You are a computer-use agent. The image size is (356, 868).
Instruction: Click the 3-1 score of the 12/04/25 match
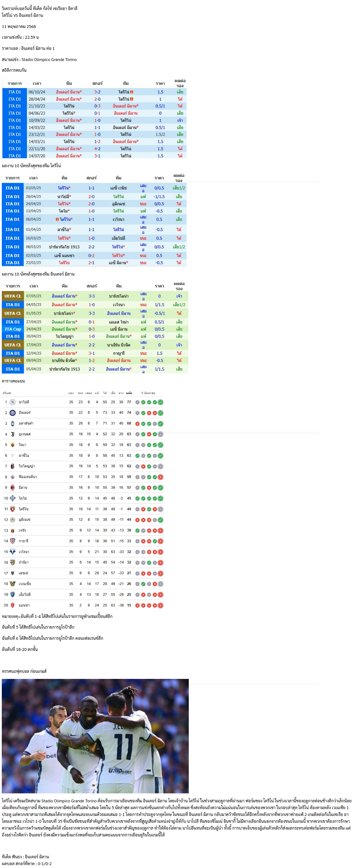click(x=92, y=353)
